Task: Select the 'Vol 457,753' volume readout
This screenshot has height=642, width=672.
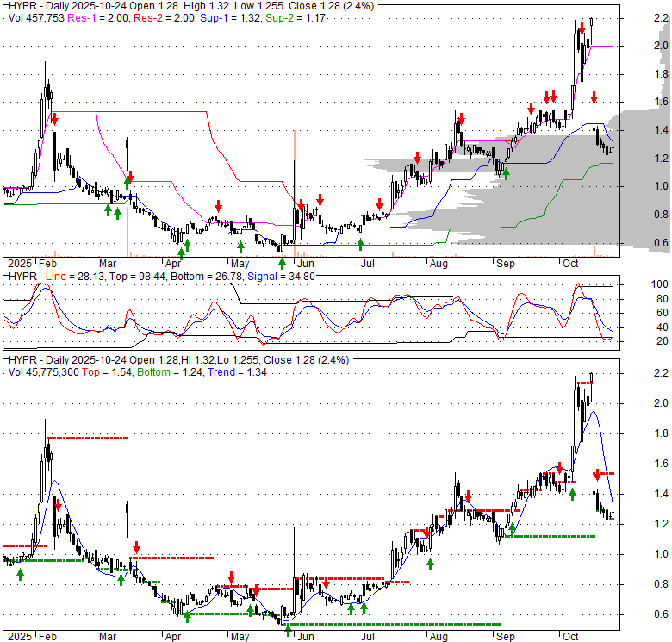Action: tap(36, 18)
